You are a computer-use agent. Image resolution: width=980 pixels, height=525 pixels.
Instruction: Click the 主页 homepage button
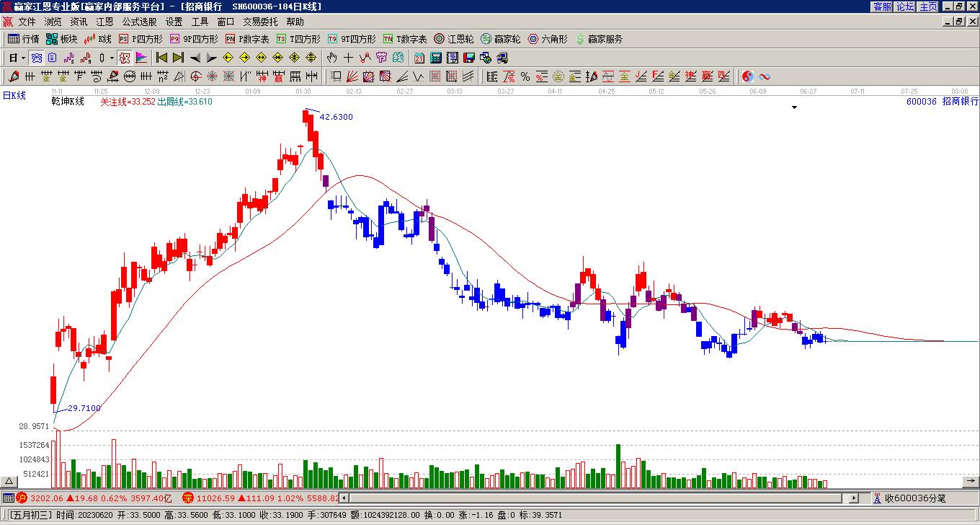(928, 6)
